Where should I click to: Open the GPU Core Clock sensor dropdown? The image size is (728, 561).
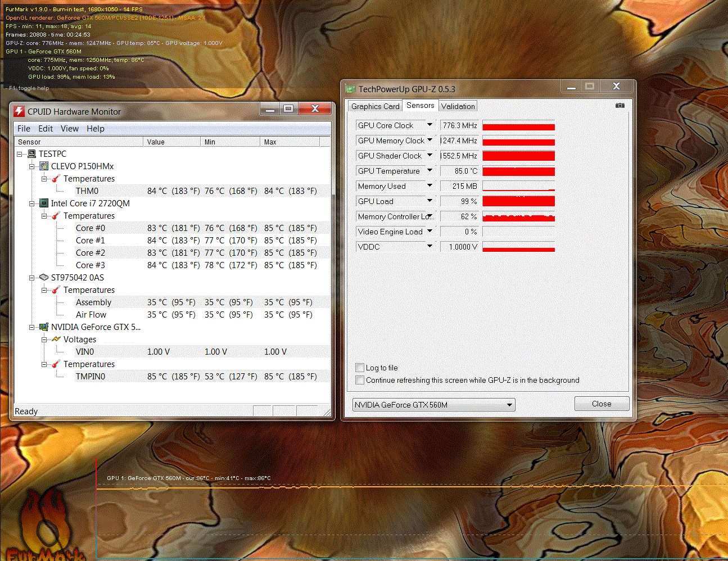click(429, 125)
